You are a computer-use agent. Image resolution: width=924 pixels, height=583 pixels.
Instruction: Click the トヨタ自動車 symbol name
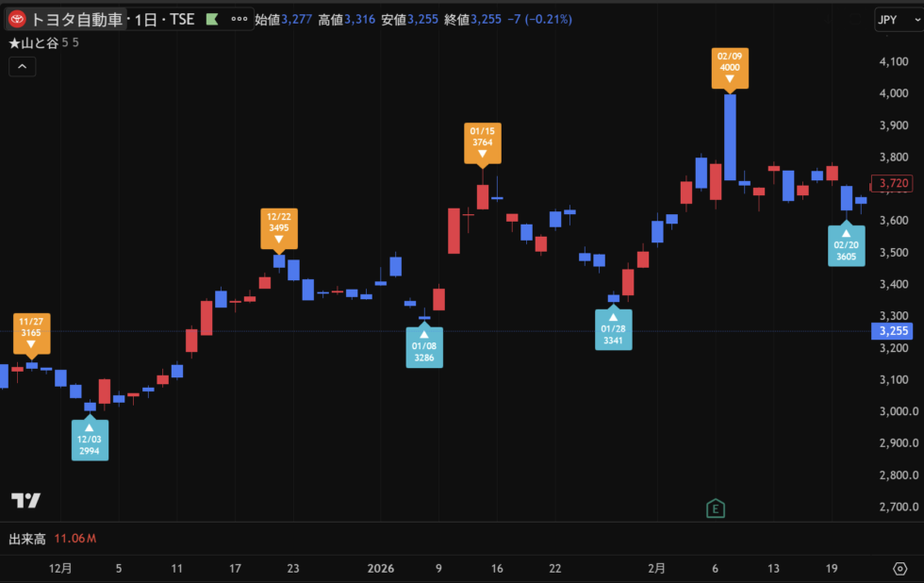tap(77, 19)
